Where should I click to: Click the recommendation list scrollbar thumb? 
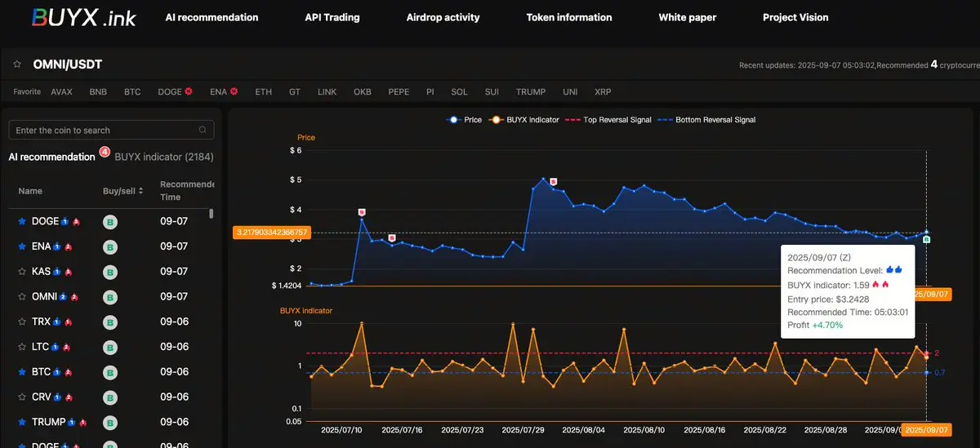[x=212, y=214]
